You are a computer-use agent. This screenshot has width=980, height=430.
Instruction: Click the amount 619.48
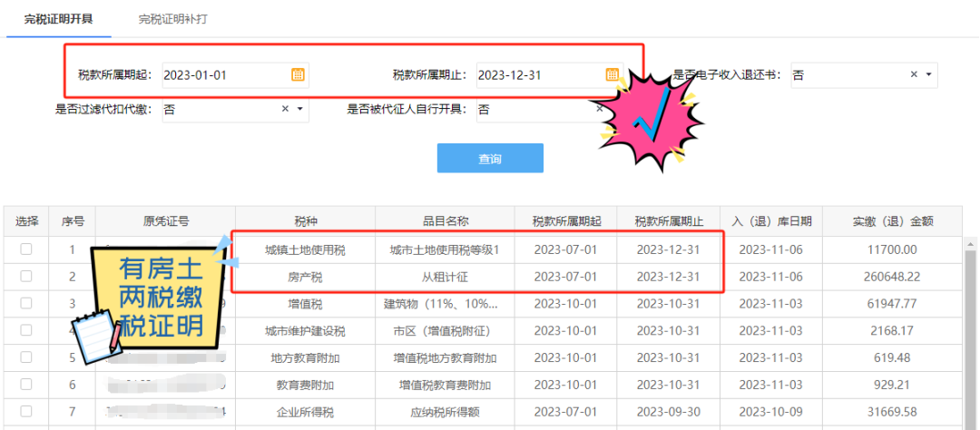(893, 358)
